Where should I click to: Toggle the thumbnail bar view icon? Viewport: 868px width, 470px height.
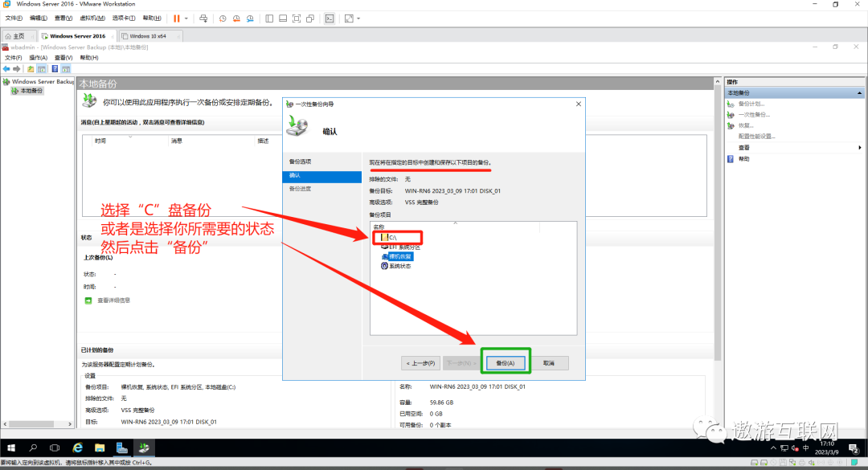[x=283, y=18]
